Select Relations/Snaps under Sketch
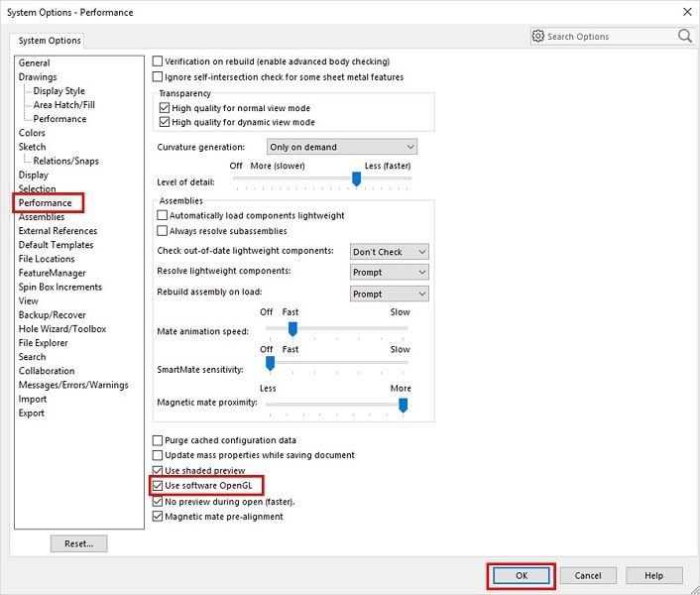The width and height of the screenshot is (700, 595). [x=65, y=161]
